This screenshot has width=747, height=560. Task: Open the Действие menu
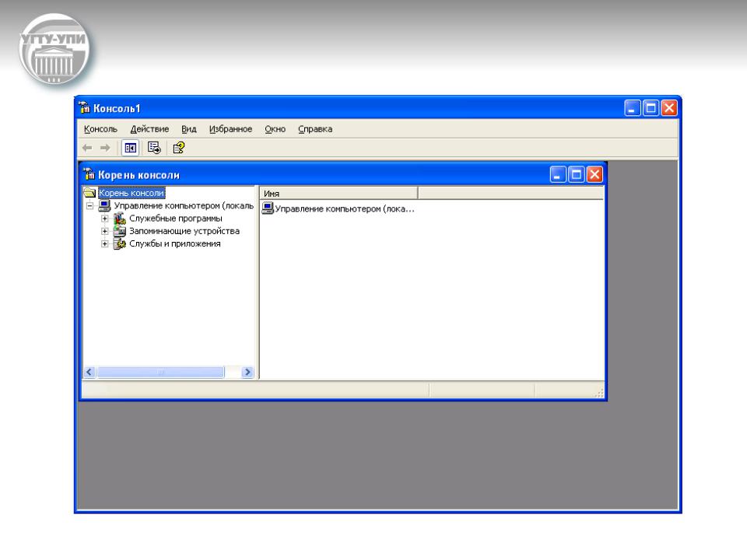(x=149, y=129)
